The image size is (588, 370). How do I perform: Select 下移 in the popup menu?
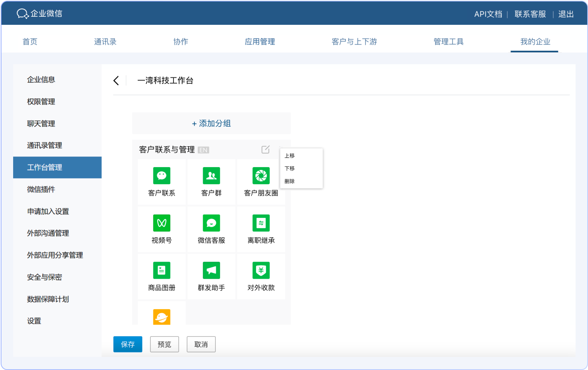(x=290, y=169)
